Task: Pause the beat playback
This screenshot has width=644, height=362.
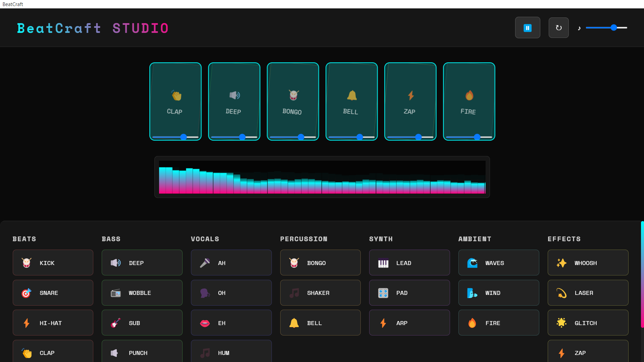Action: pos(528,28)
